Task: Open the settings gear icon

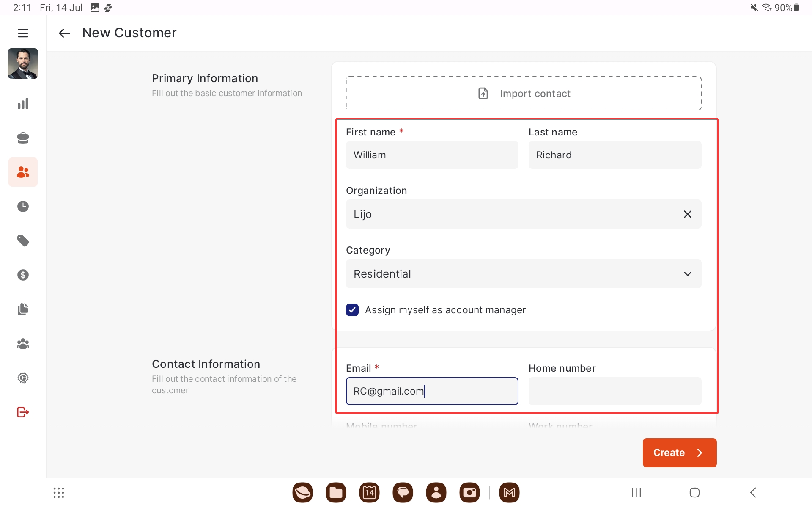Action: coord(23,378)
